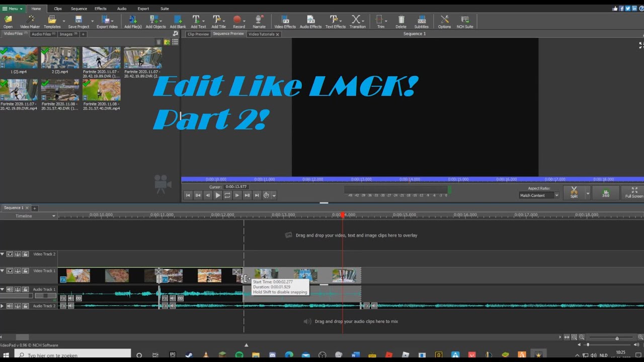Click the new folder icon in bin
Viewport: 644px width, 362px height.
pos(167,42)
